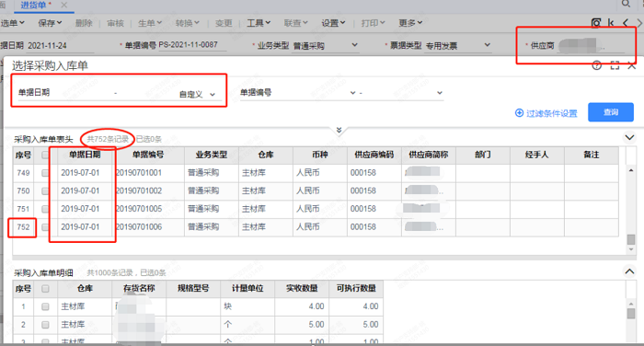Close the 选择采购入库单 dialog
The height and width of the screenshot is (346, 644).
point(632,65)
